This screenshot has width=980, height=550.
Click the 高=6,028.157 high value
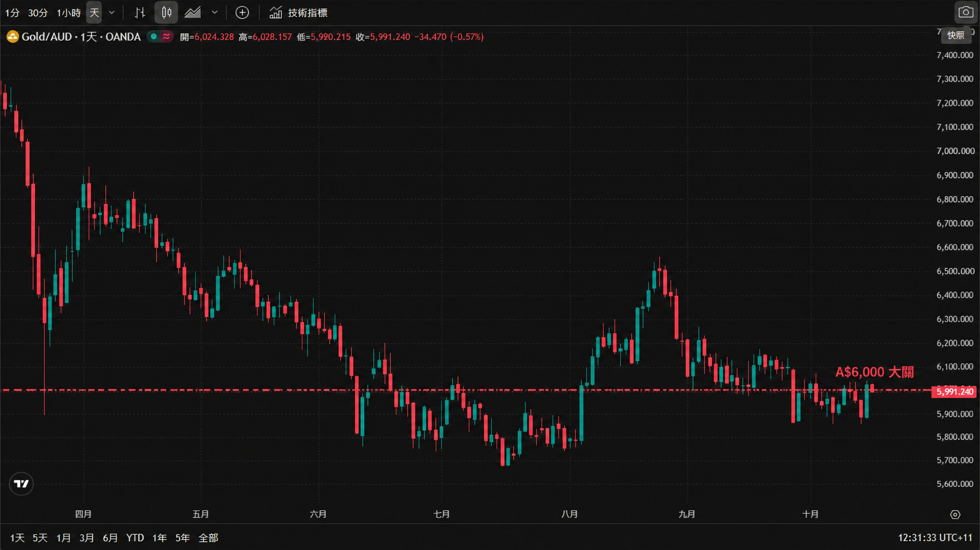point(265,37)
